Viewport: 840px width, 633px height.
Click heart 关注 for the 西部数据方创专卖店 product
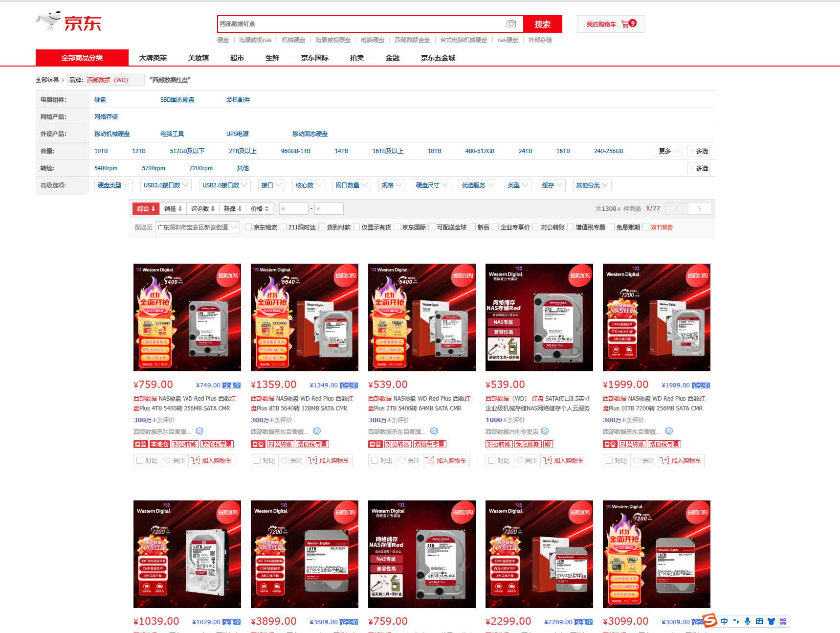527,461
